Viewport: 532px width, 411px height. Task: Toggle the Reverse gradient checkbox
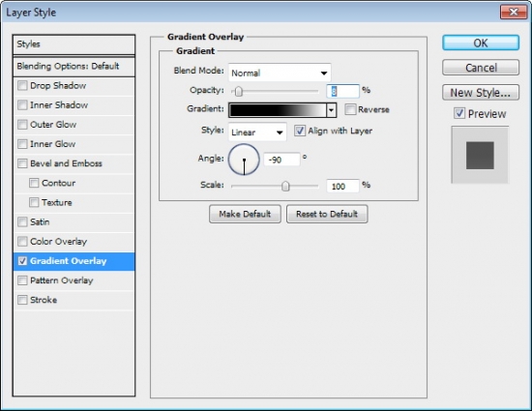click(350, 109)
